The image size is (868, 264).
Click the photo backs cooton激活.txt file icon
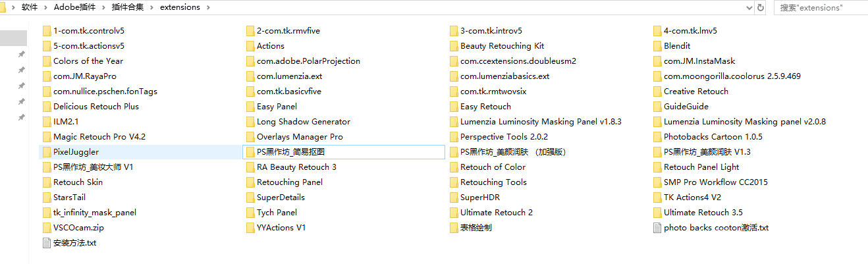(x=657, y=228)
